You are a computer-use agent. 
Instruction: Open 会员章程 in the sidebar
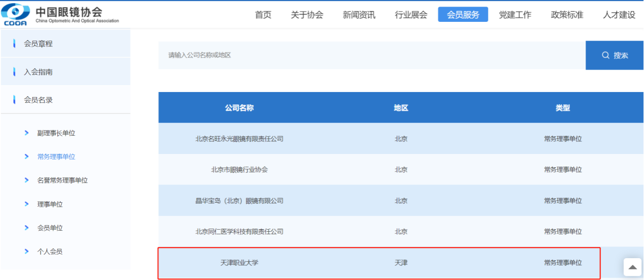coord(38,44)
